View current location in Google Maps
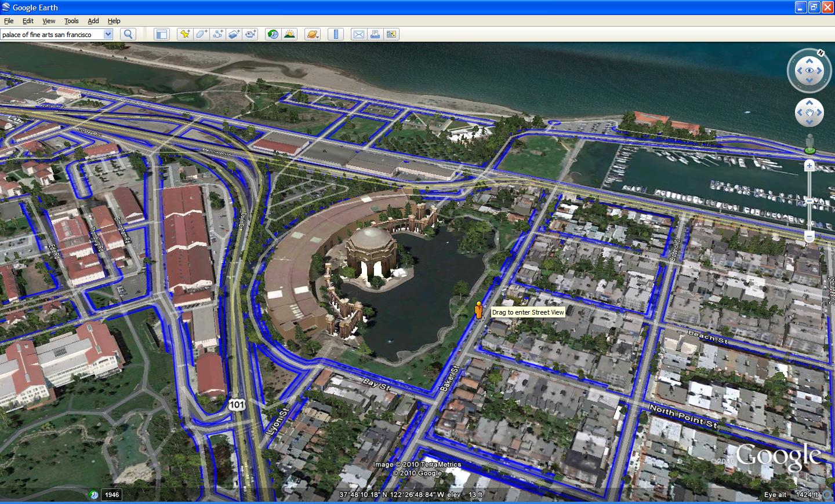The height and width of the screenshot is (504, 835). click(x=392, y=34)
